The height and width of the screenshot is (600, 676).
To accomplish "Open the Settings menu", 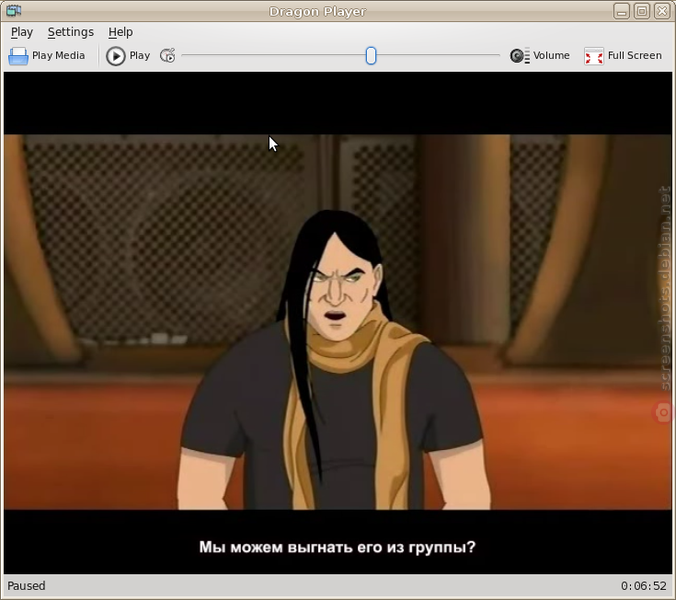I will [x=71, y=32].
